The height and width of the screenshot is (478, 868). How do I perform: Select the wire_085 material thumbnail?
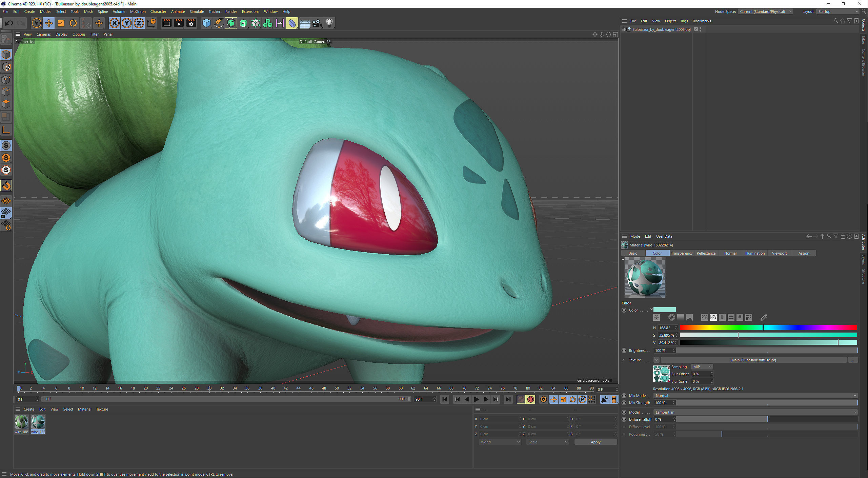[x=21, y=422]
